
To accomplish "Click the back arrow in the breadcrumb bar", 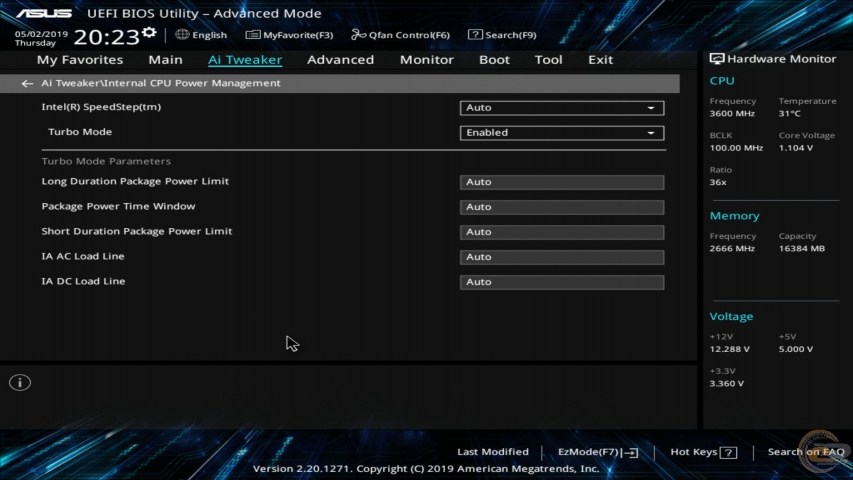I will tap(27, 83).
